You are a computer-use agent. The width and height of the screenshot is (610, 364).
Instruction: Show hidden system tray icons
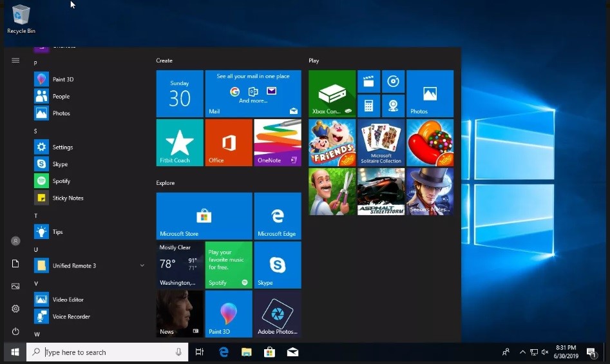tap(522, 352)
